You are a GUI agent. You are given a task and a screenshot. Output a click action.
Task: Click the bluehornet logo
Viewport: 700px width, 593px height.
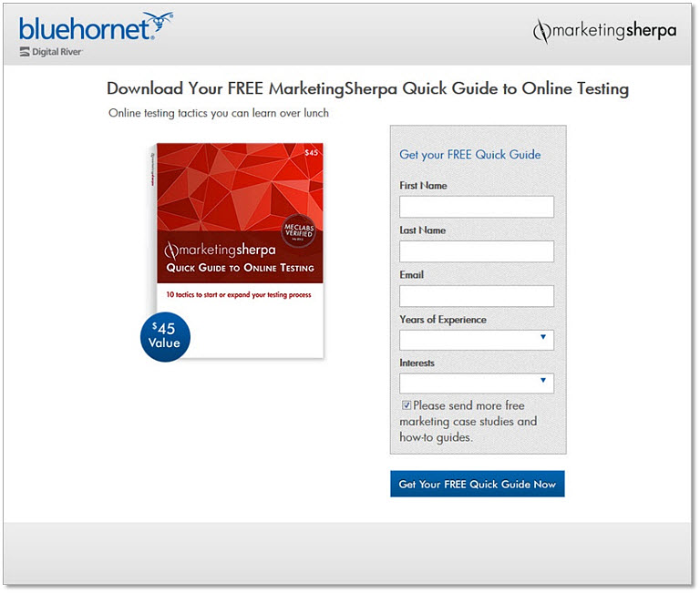pyautogui.click(x=96, y=26)
